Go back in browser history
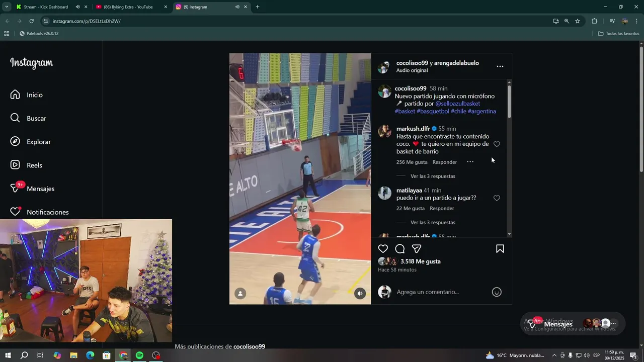This screenshot has width=644, height=362. 7,21
